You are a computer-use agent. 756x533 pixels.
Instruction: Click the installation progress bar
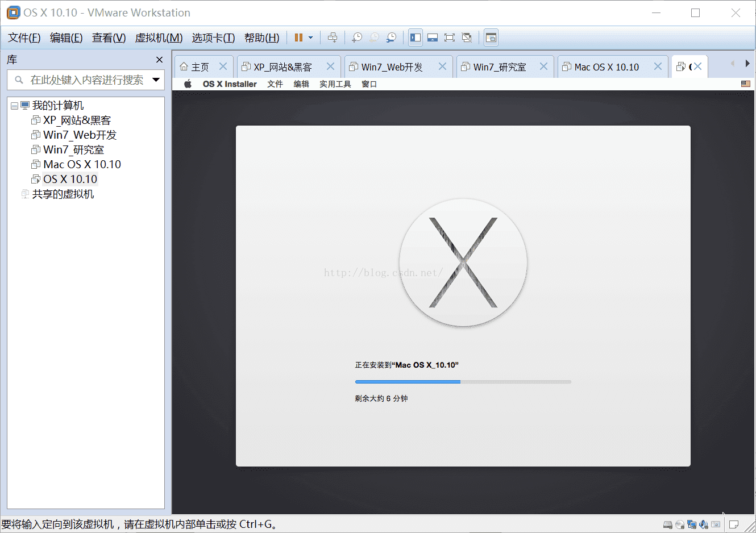coord(463,382)
